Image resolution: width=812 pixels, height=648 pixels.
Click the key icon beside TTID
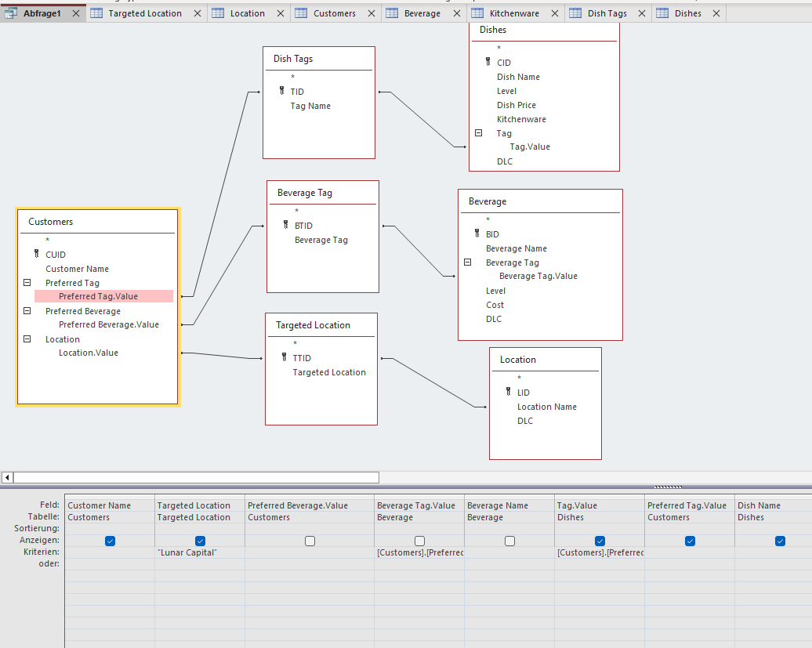click(x=284, y=357)
